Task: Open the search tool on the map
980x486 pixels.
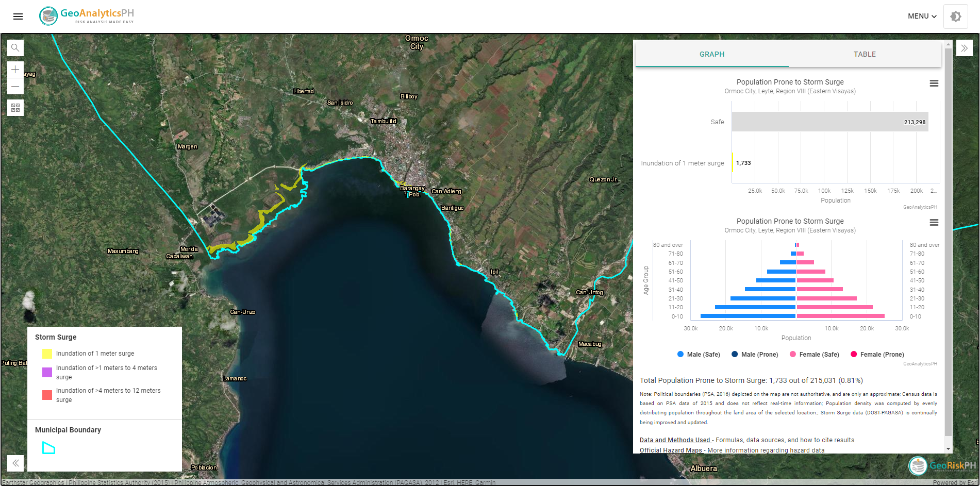Action: pos(15,47)
